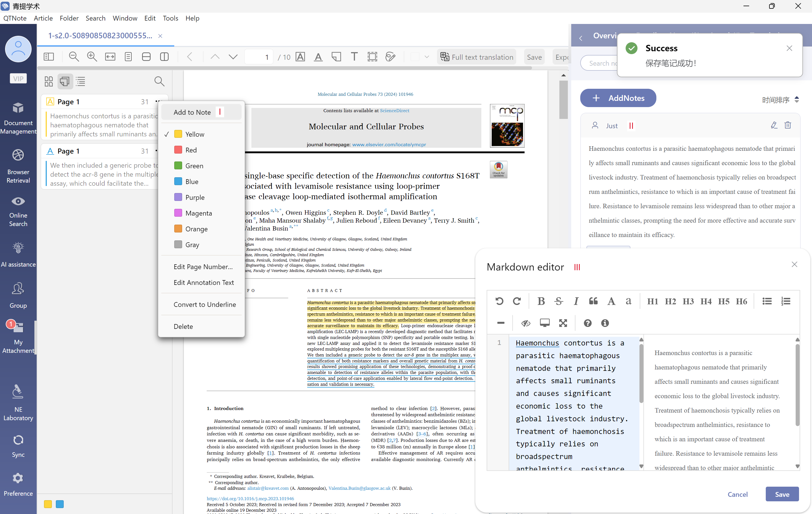Viewport: 812px width, 514px height.
Task: Toggle Markdown editor fullscreen mode
Action: point(563,323)
